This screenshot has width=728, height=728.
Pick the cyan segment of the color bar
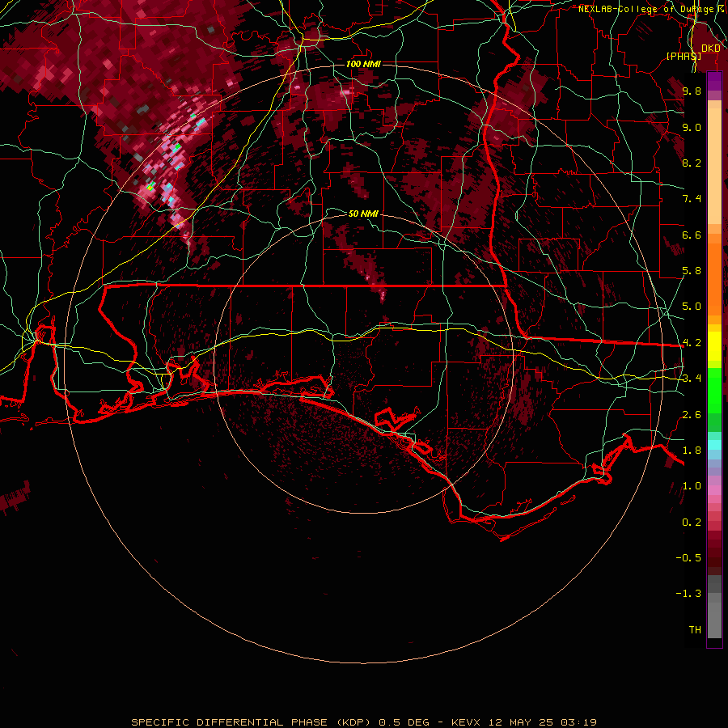pyautogui.click(x=714, y=445)
